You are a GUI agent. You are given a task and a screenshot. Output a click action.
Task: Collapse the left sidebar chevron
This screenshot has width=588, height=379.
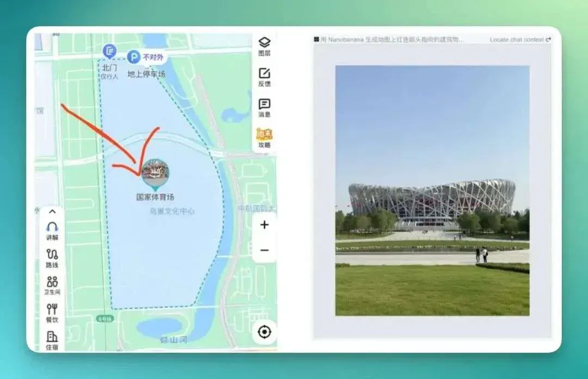click(x=52, y=212)
